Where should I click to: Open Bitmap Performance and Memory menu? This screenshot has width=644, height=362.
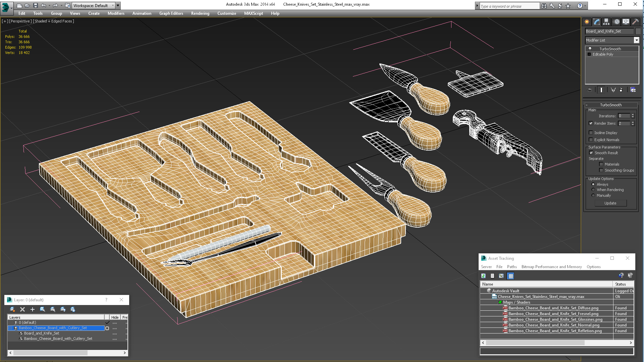551,266
